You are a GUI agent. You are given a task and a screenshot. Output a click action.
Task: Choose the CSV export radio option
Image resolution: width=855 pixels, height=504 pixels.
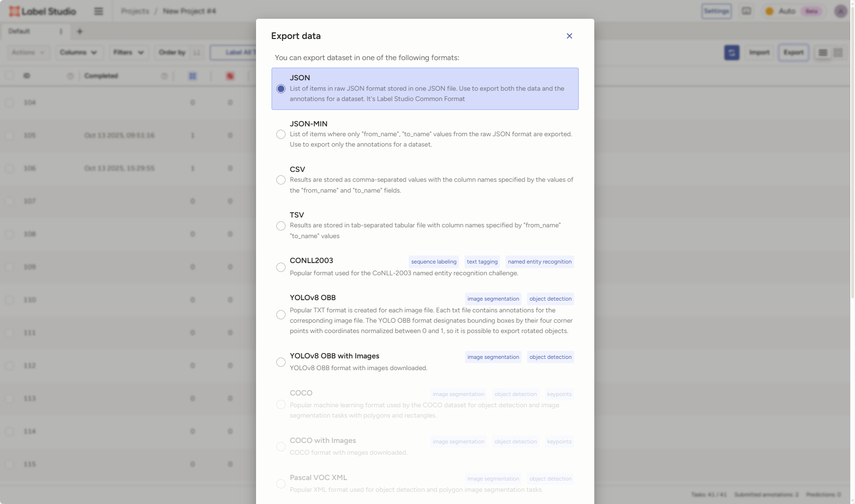tap(281, 180)
